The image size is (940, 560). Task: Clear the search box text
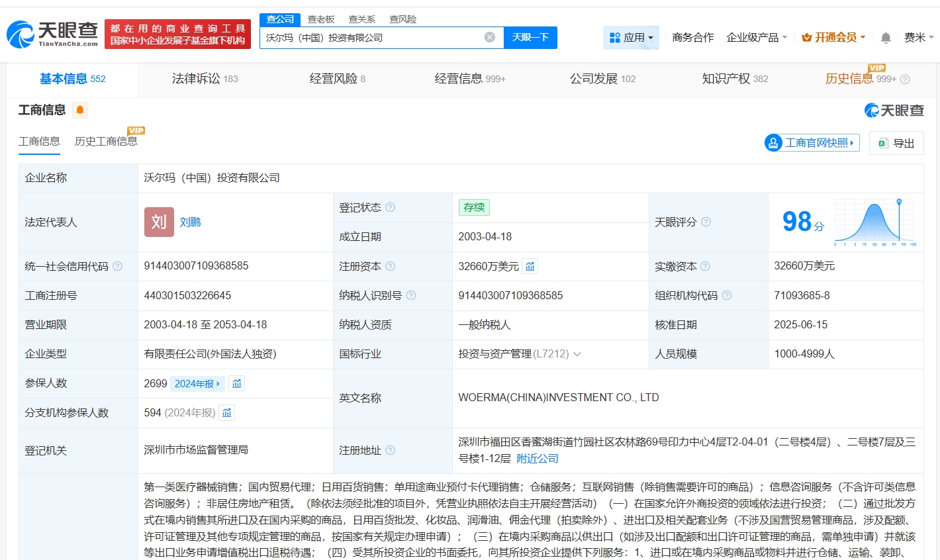pos(490,37)
